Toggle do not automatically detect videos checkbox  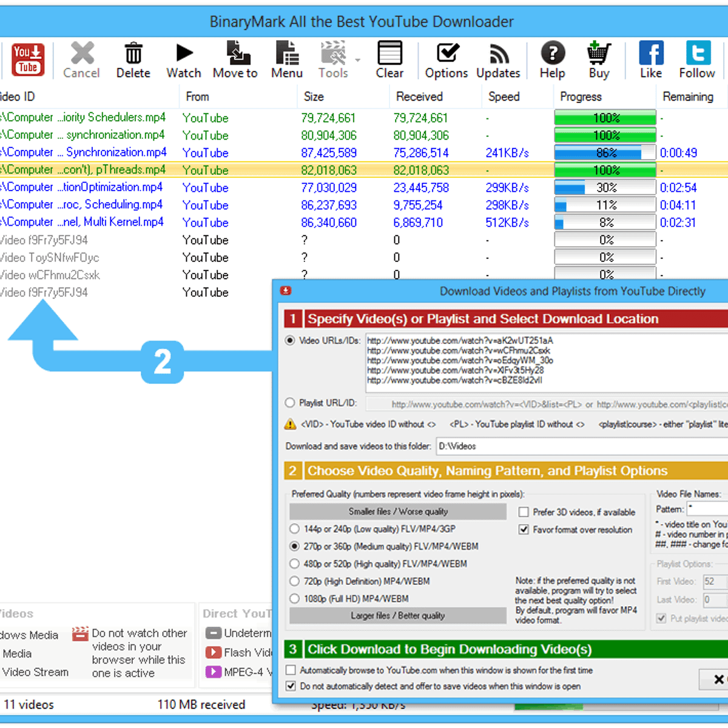[x=291, y=686]
